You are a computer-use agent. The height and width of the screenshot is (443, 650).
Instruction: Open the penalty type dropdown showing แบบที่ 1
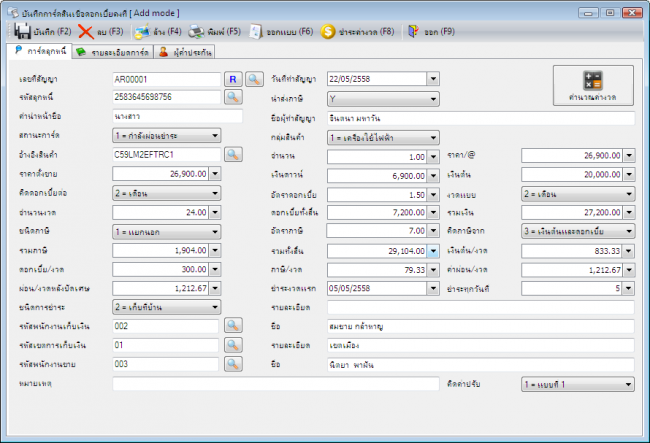pyautogui.click(x=627, y=383)
